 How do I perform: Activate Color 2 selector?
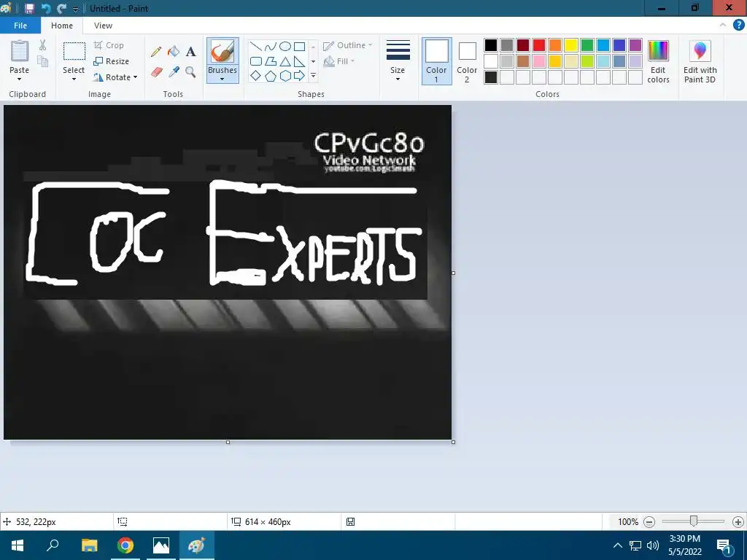(x=467, y=61)
